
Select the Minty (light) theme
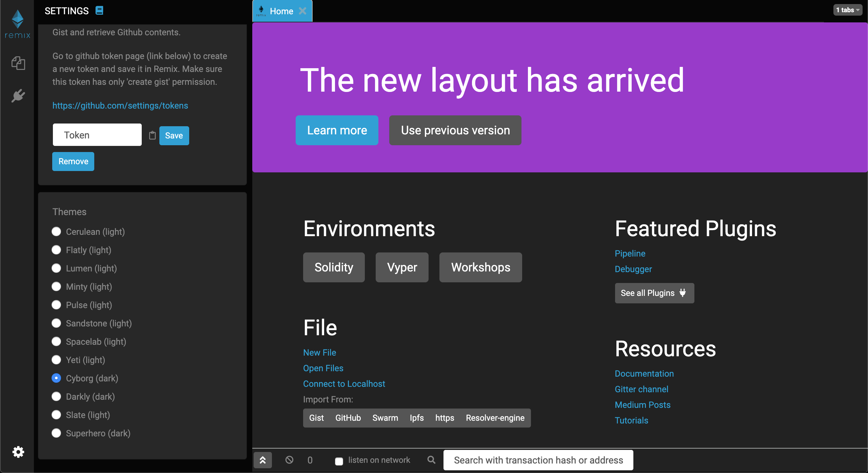coord(56,287)
